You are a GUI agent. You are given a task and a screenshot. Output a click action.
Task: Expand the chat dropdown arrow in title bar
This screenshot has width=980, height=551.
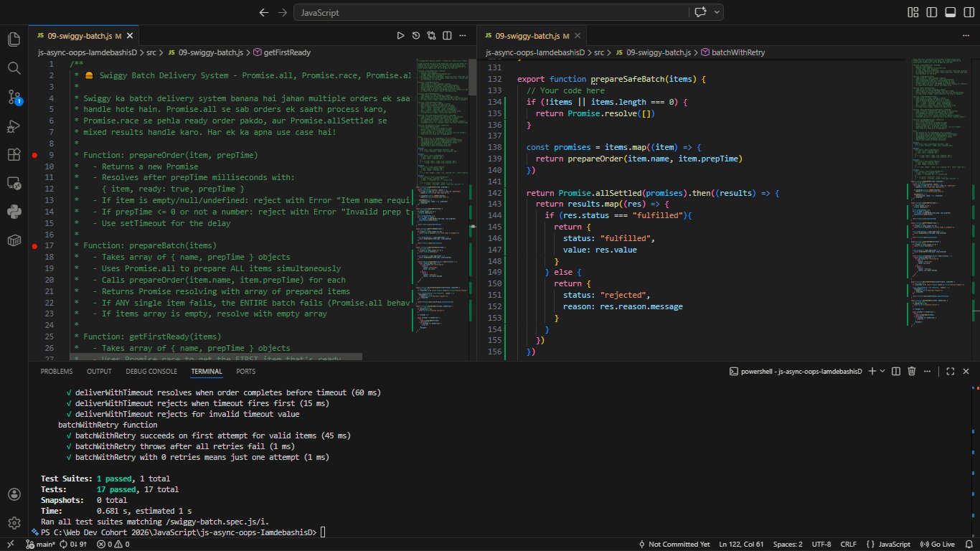[x=716, y=12]
